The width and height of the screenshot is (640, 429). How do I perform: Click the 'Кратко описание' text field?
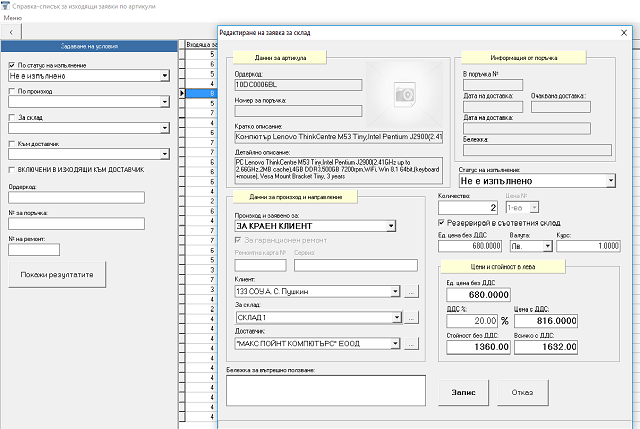(339, 137)
